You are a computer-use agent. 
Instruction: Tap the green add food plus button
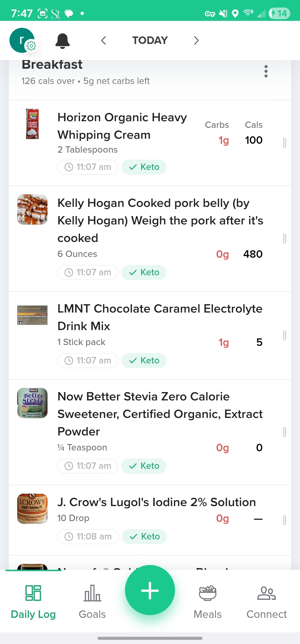click(x=150, y=590)
